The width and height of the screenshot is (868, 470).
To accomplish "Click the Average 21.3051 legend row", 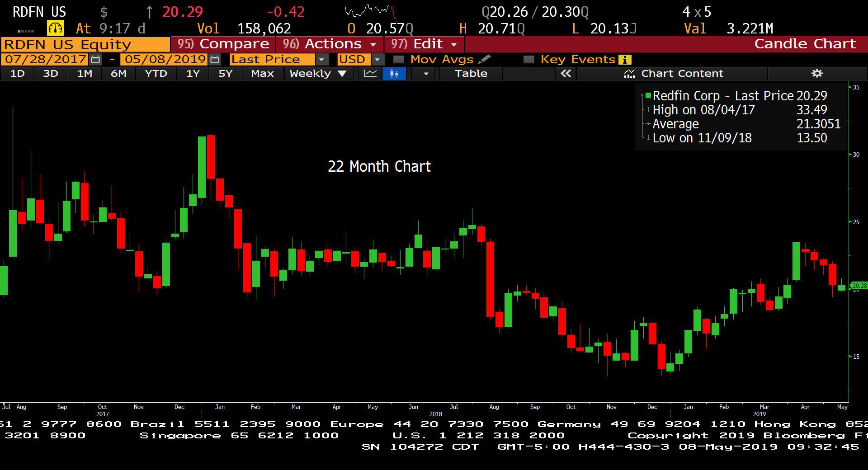I will coord(746,124).
